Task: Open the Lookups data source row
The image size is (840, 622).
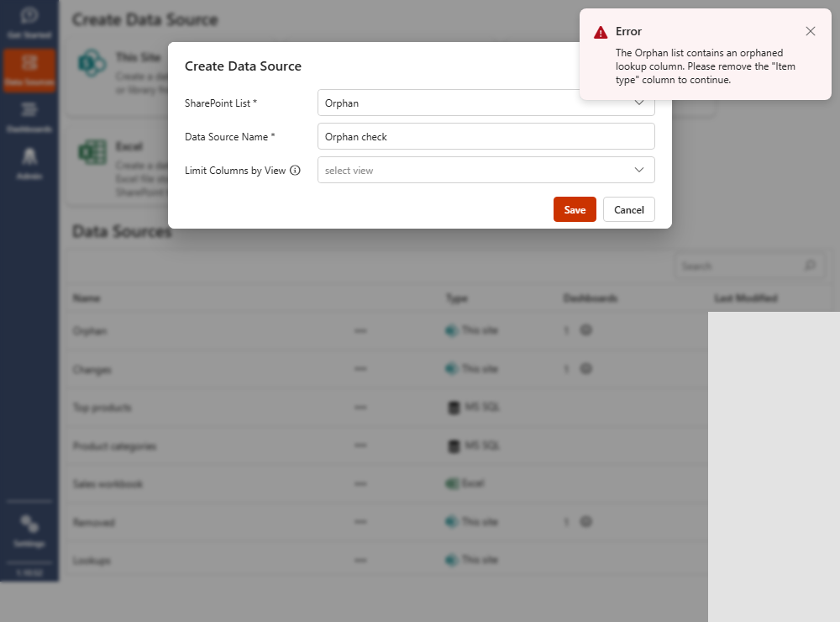Action: (x=92, y=561)
